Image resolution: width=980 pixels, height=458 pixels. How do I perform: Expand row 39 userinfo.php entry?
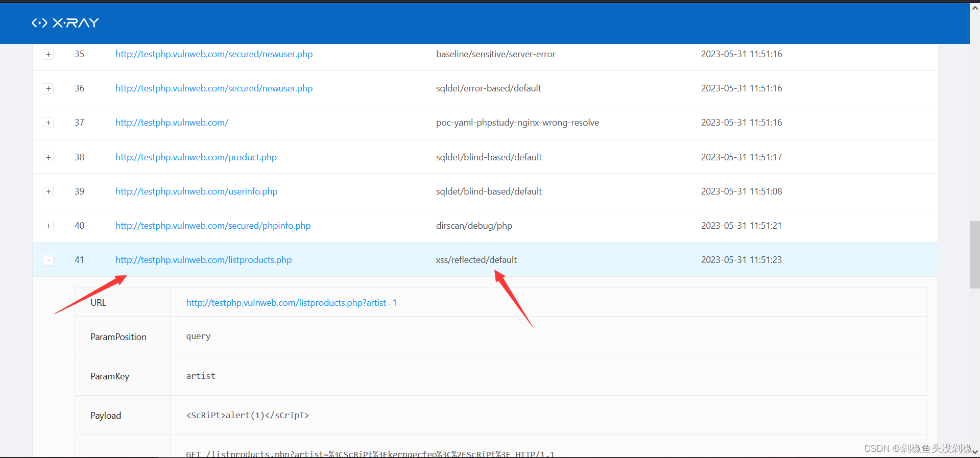click(x=48, y=191)
